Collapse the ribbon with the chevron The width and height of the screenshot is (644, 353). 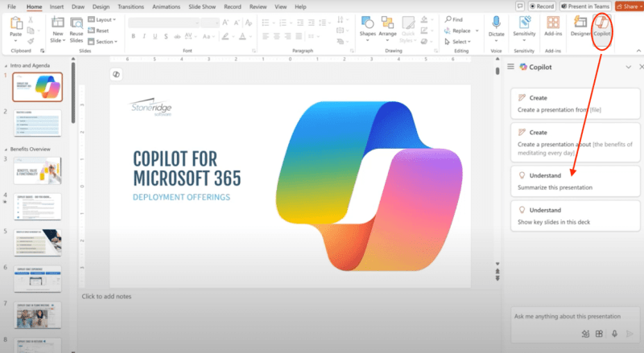pos(638,51)
